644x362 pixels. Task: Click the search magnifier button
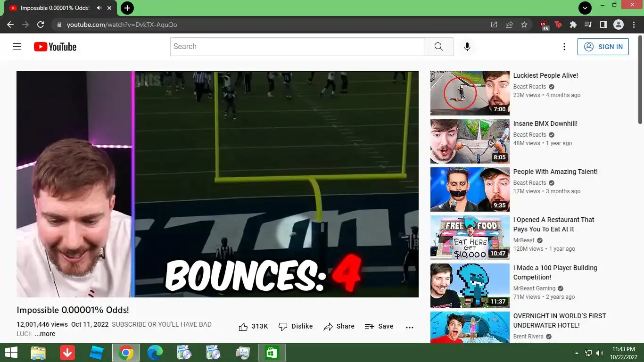438,47
